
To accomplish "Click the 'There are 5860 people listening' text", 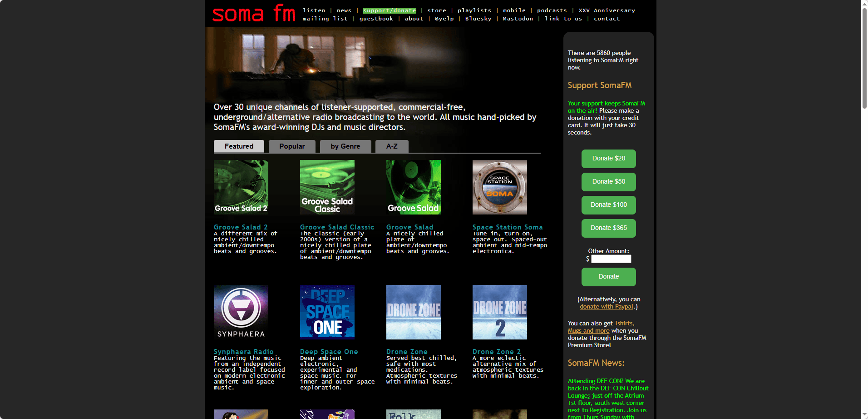I will tap(603, 60).
